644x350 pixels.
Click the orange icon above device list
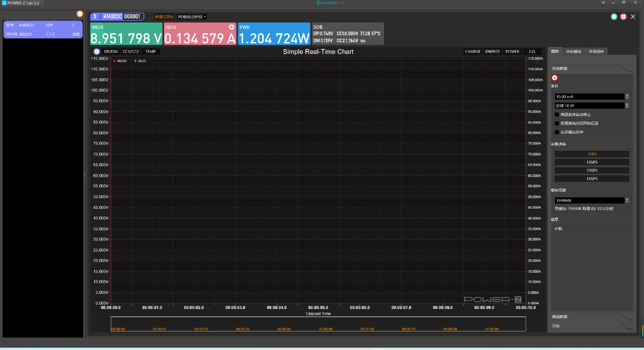point(79,14)
